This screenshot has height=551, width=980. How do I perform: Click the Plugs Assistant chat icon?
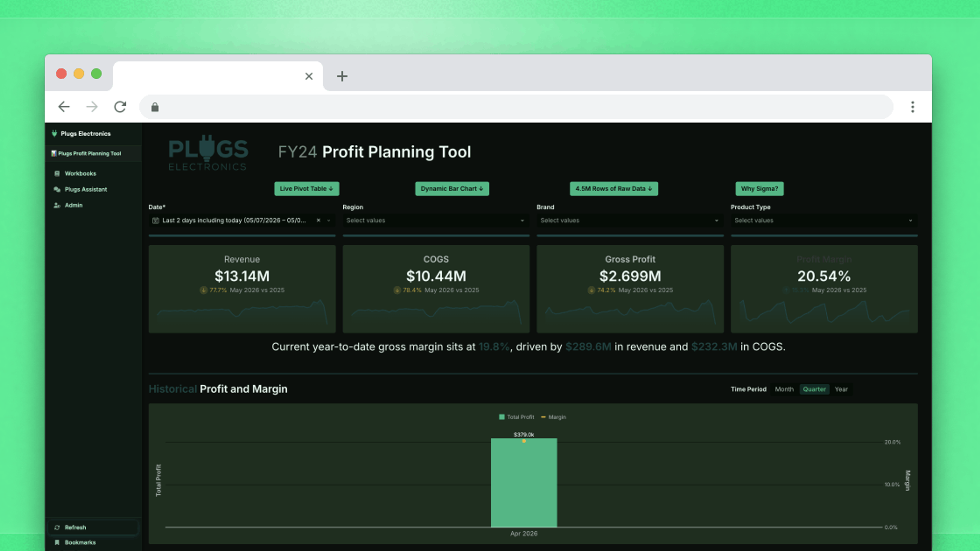coord(57,189)
